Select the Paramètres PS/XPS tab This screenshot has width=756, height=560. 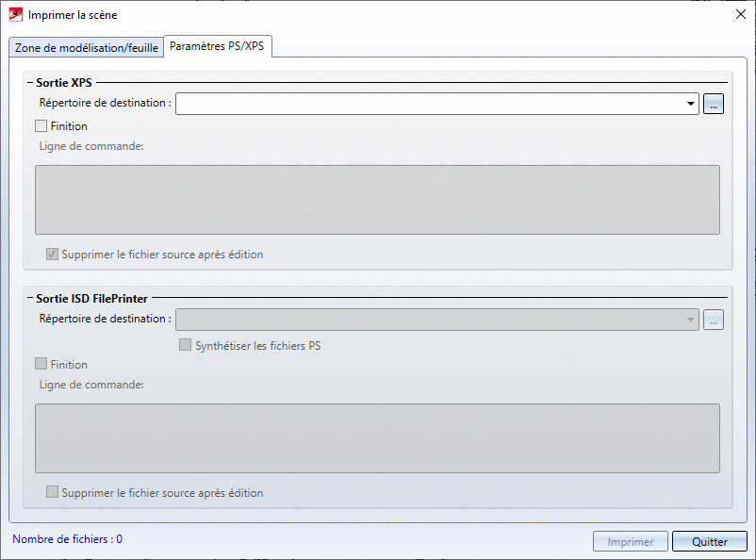[218, 46]
